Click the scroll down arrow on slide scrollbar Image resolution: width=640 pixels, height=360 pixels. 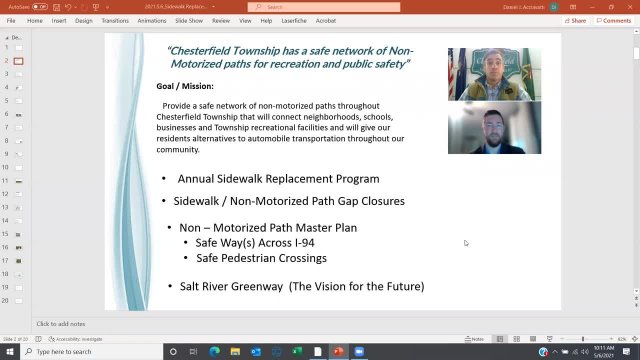click(x=636, y=291)
